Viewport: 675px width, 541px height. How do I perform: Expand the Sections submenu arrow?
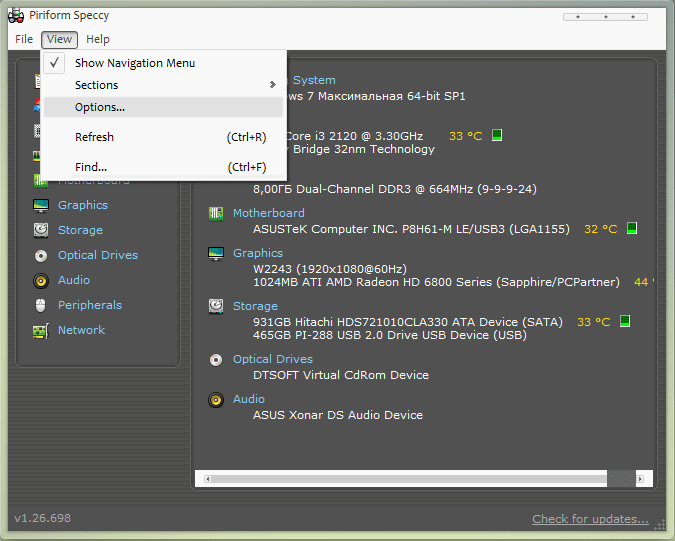pyautogui.click(x=272, y=85)
